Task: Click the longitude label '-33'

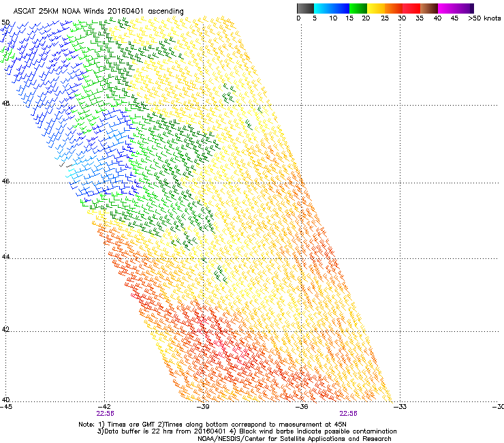Action: click(x=400, y=407)
